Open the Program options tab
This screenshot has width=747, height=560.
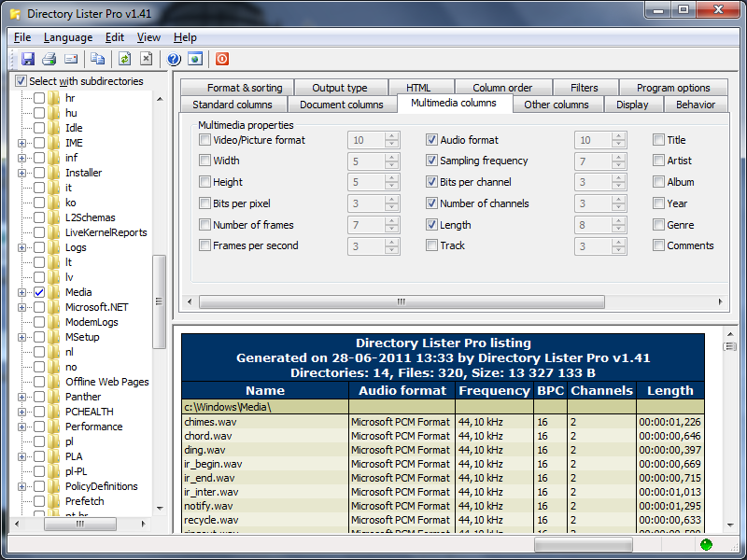[673, 88]
